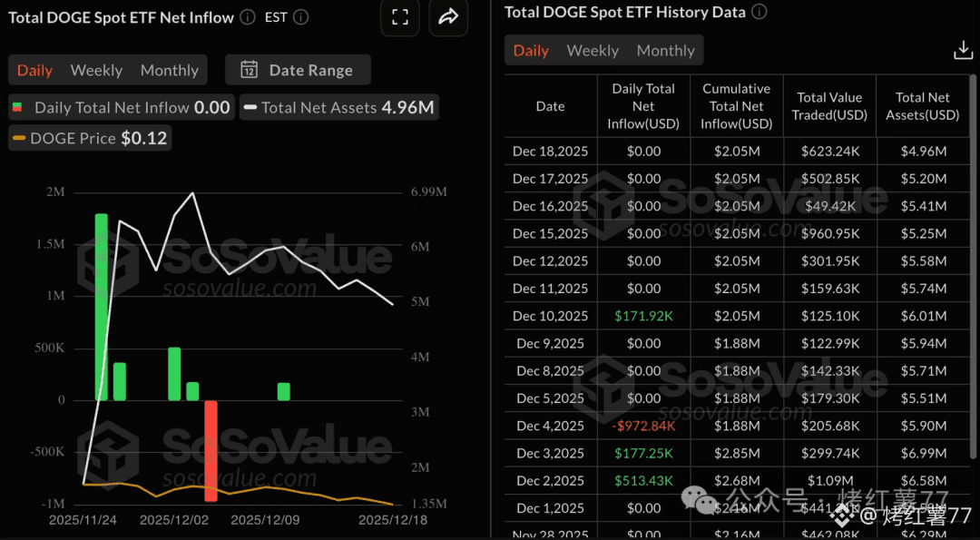Click the Dec 17,2025 date cell
The image size is (980, 540).
[x=551, y=179]
